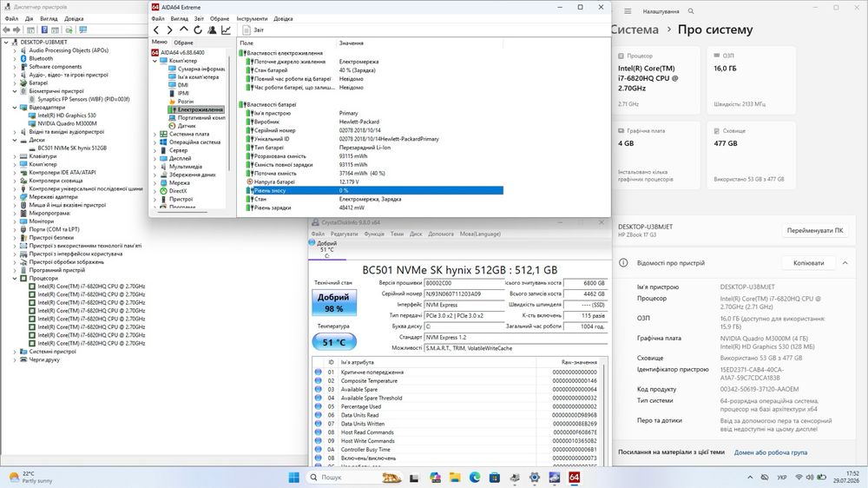
Task: Show hidden tray icons chevron
Action: [x=750, y=478]
